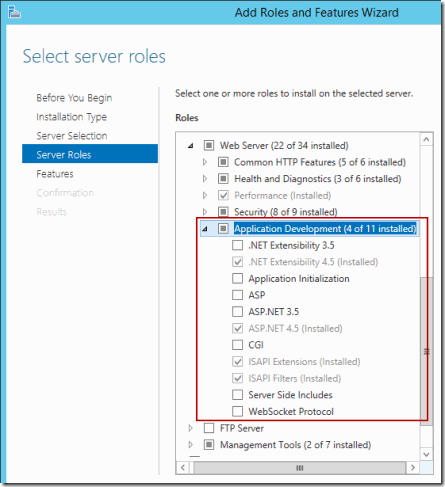Select the Application Initialization label

299,279
